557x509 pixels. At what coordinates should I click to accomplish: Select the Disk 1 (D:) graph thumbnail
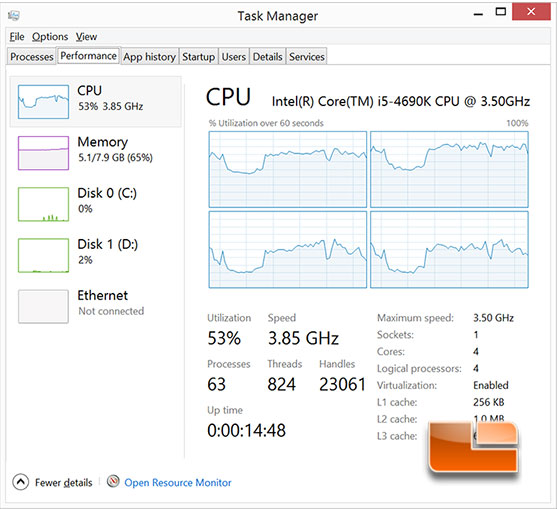click(43, 255)
